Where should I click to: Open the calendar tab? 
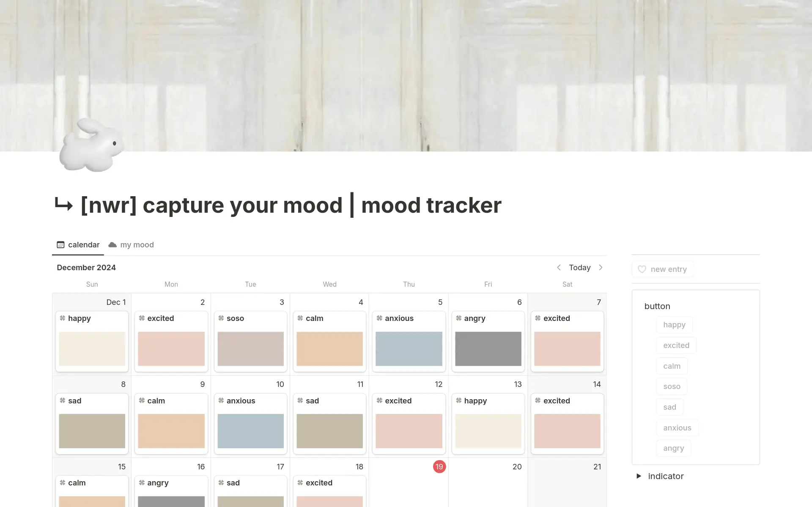click(84, 244)
